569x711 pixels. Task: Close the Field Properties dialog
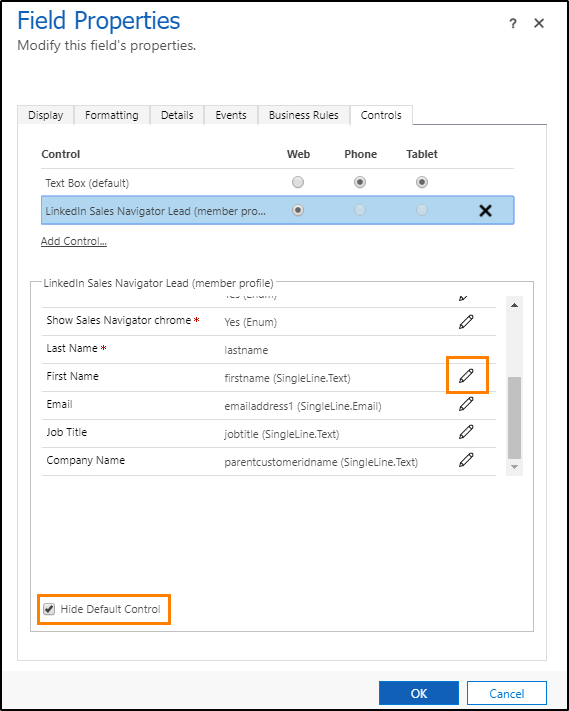tap(539, 23)
